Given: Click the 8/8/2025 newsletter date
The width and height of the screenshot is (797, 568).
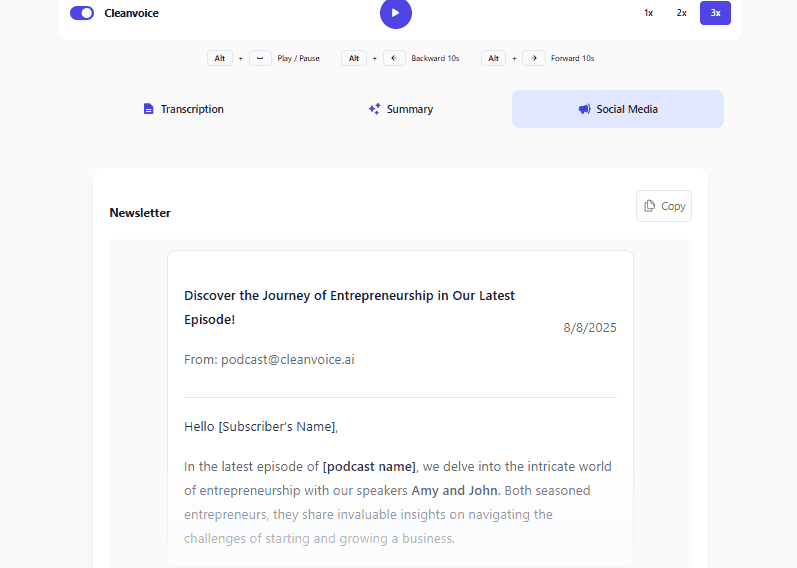Looking at the screenshot, I should [x=590, y=327].
